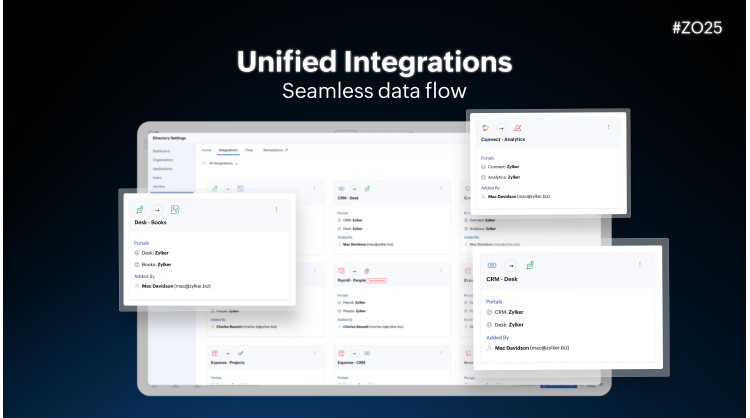Screen dimensions: 750x418
Task: Click the 'Expense - Projects' card title
Action: pos(228,363)
